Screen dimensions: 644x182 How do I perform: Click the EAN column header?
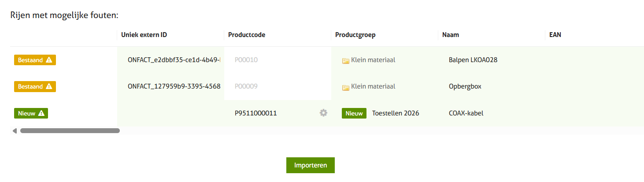555,35
